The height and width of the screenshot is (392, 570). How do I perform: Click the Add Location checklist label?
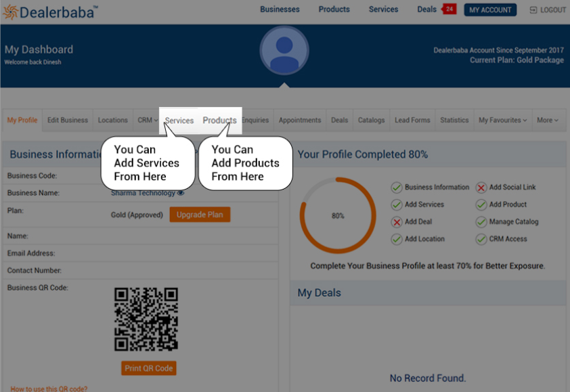coord(424,239)
